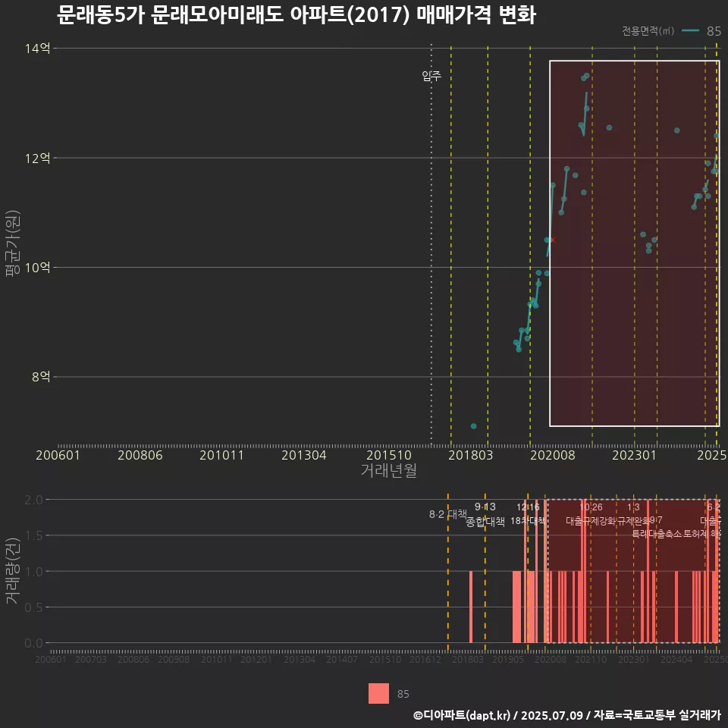
Task: Click the 10억 y-axis label
Action: tap(37, 268)
